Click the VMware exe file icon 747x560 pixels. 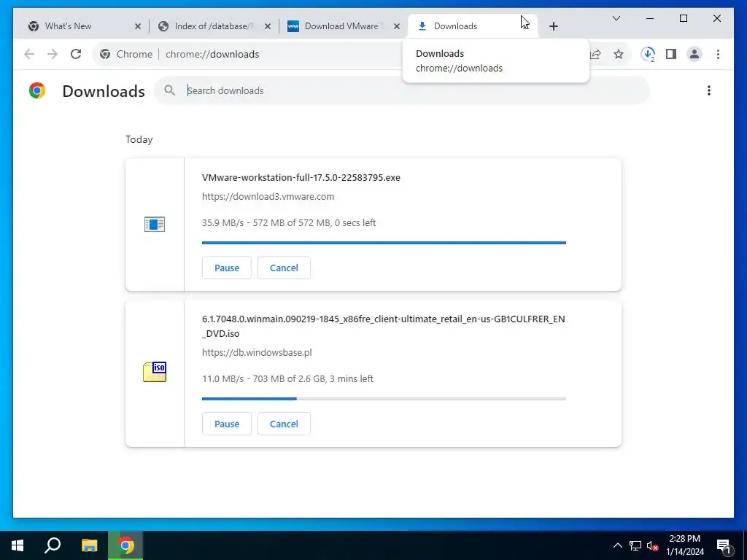pyautogui.click(x=155, y=225)
